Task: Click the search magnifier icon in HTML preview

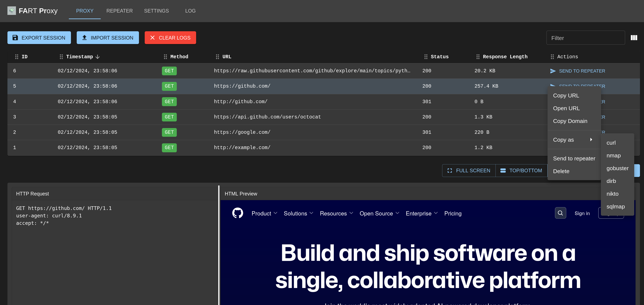Action: tap(560, 213)
